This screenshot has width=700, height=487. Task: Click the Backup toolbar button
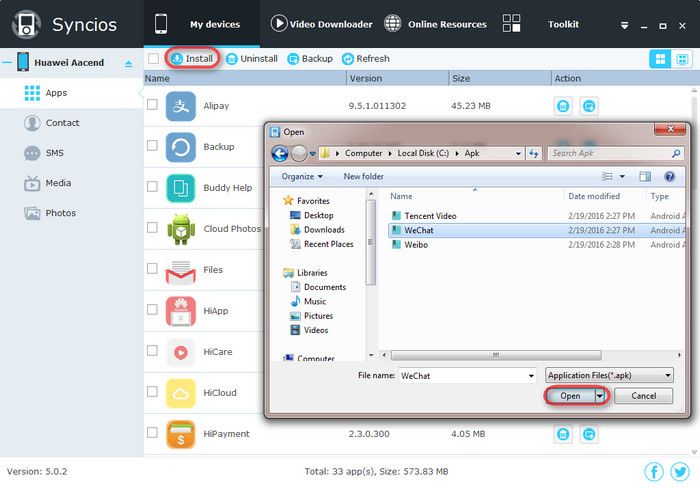(x=310, y=59)
